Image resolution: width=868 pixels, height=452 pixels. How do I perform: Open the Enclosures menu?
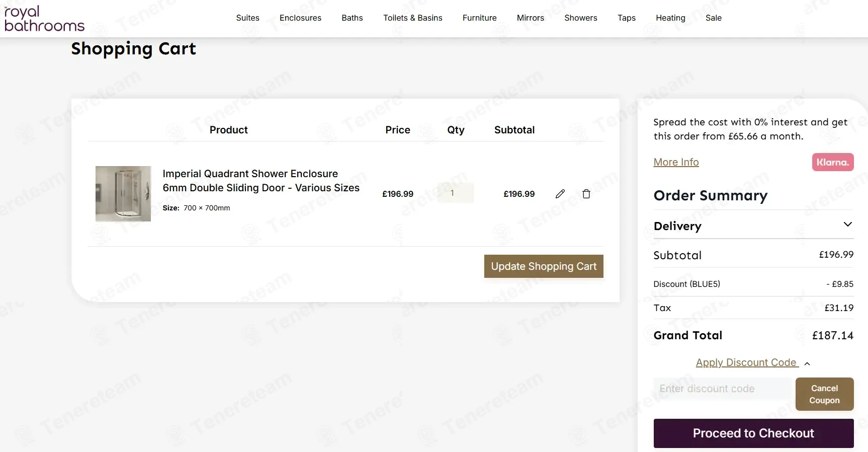(300, 18)
